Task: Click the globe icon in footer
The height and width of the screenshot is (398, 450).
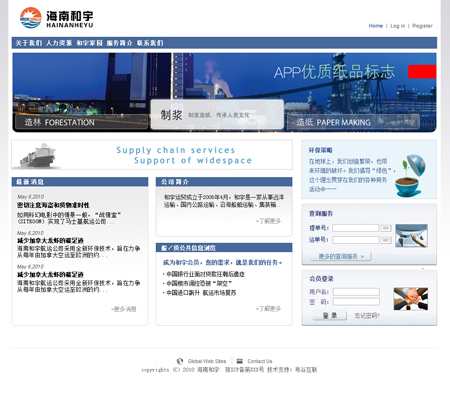Action: (180, 361)
